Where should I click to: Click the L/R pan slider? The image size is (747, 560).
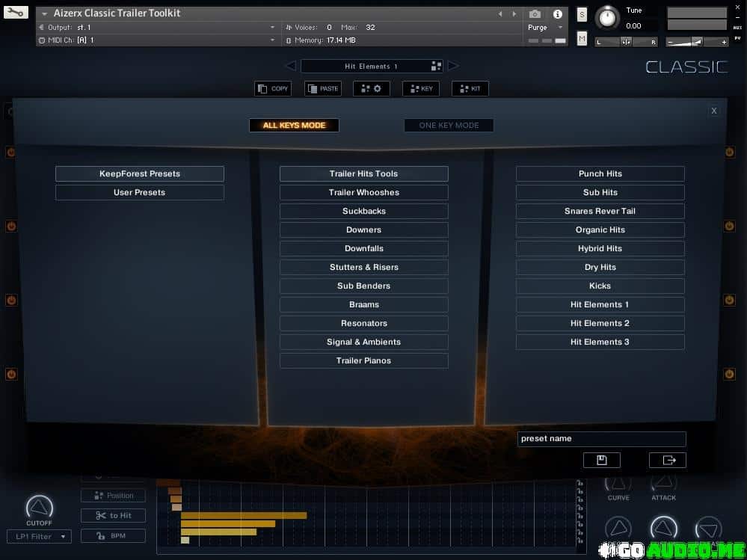[627, 43]
